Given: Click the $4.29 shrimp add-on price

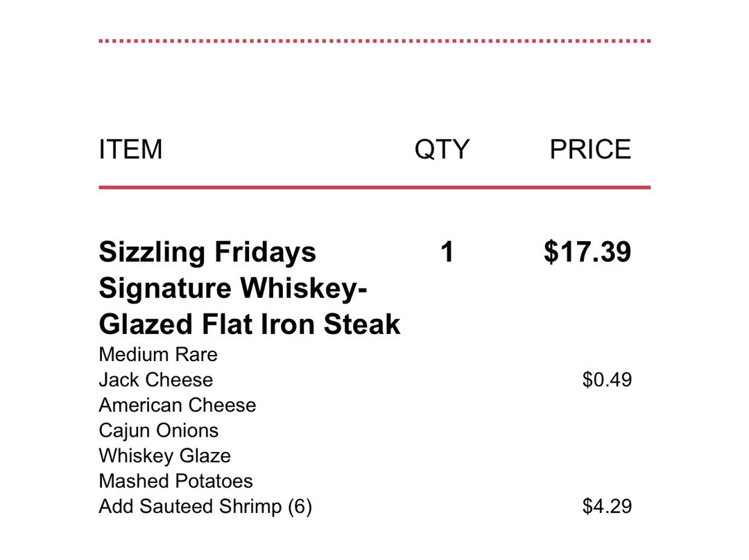Looking at the screenshot, I should [x=607, y=507].
